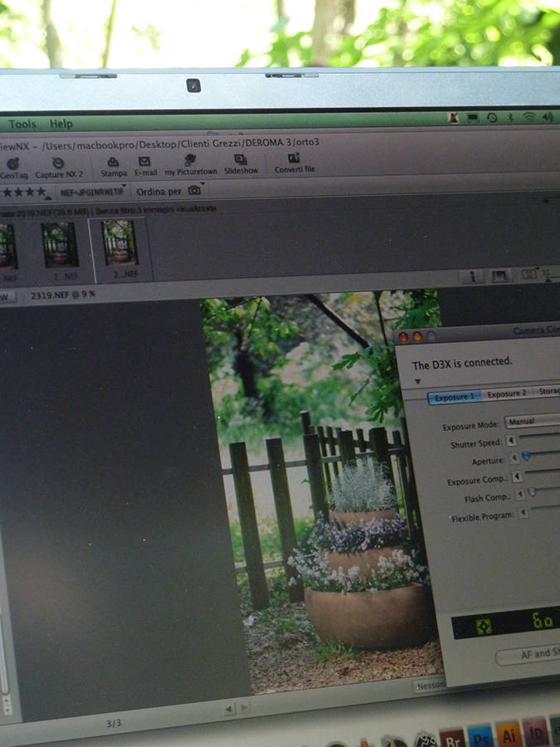Click the info panel icon

point(473,276)
